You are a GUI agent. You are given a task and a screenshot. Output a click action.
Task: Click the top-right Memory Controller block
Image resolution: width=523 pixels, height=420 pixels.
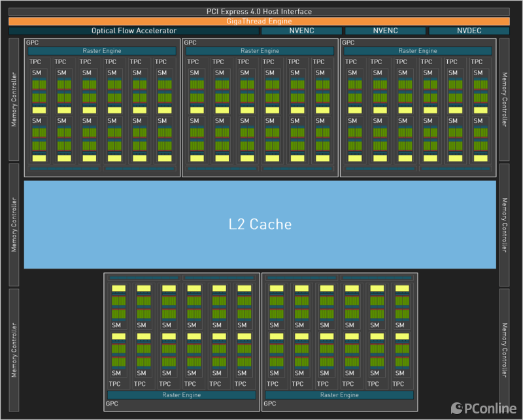click(504, 99)
